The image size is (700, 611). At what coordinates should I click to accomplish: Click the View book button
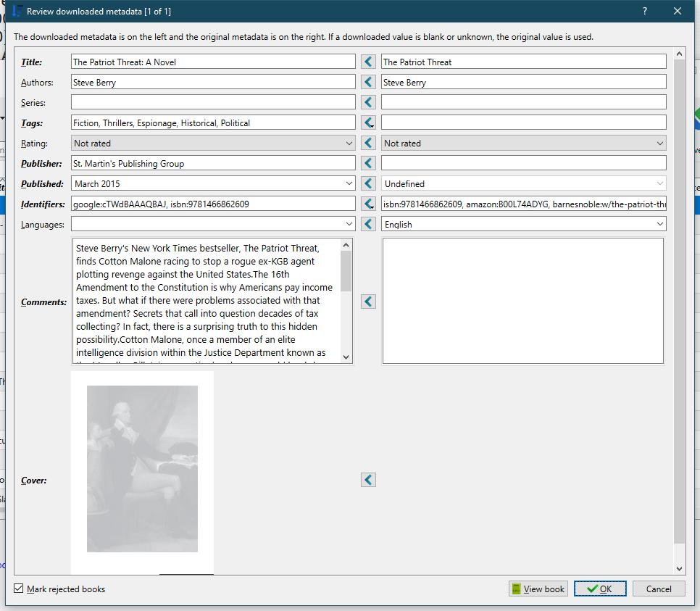pos(538,589)
